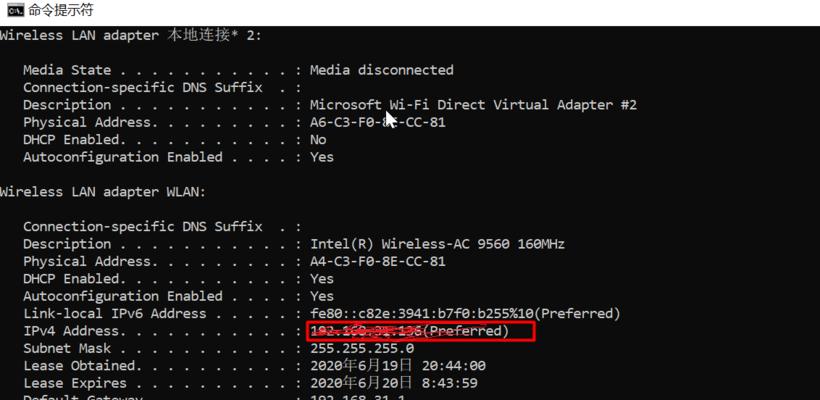The height and width of the screenshot is (400, 820).
Task: Click the virtual adapter Physical Address value
Action: 378,122
